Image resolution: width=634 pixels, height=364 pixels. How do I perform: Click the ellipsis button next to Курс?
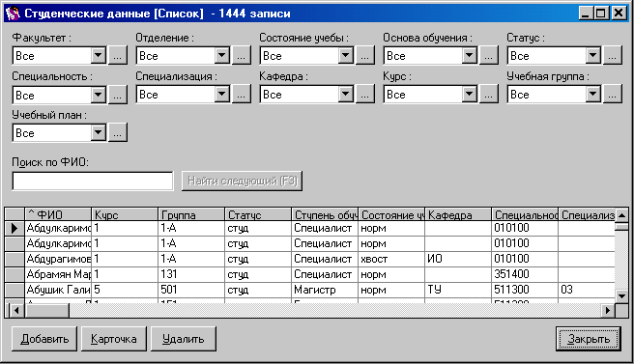[x=488, y=94]
